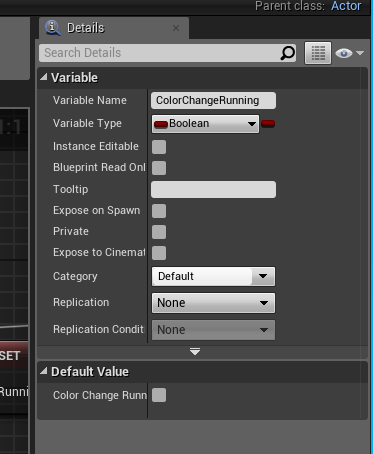Collapse the Variable section
373x454 pixels.
point(44,77)
